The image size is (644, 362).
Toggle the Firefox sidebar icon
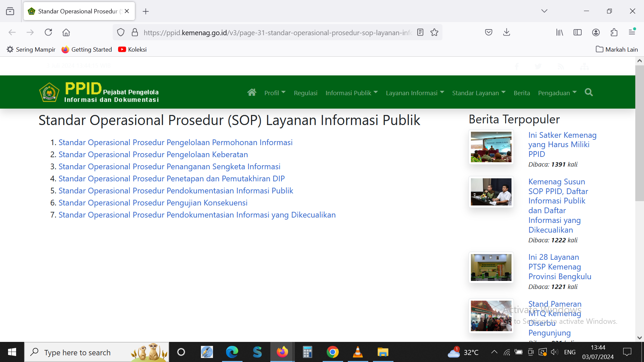coord(578,33)
